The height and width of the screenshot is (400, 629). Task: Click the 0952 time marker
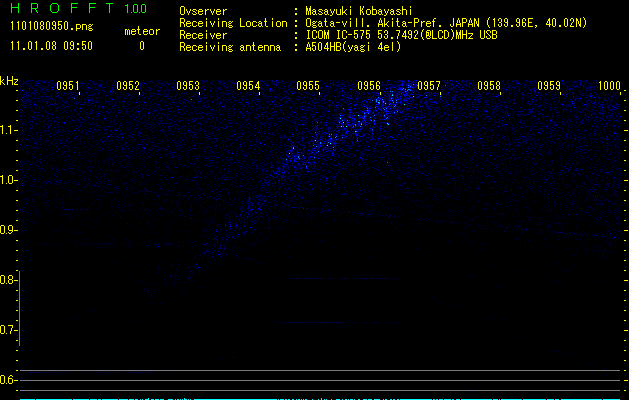point(128,86)
